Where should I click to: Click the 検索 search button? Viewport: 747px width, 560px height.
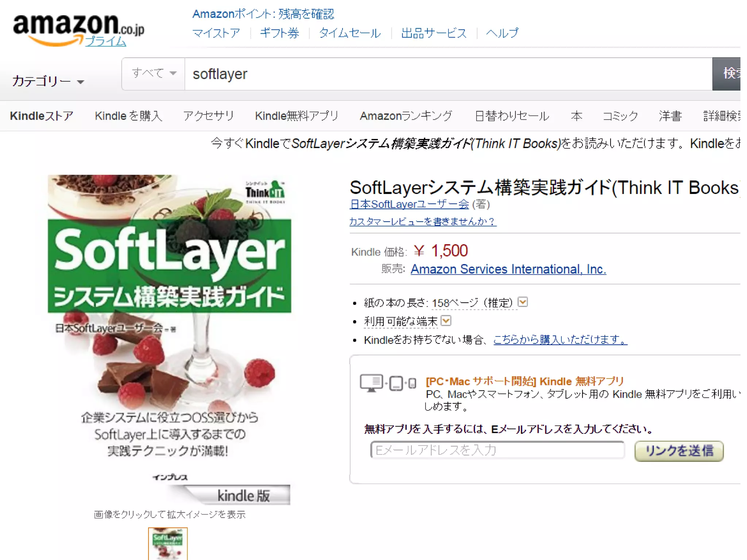coord(726,74)
